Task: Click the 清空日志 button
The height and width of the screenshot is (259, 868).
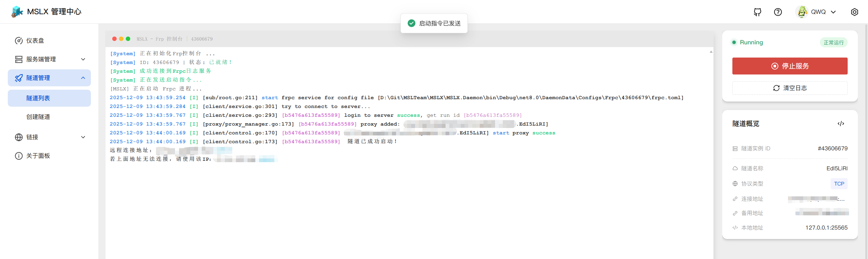Action: [790, 88]
